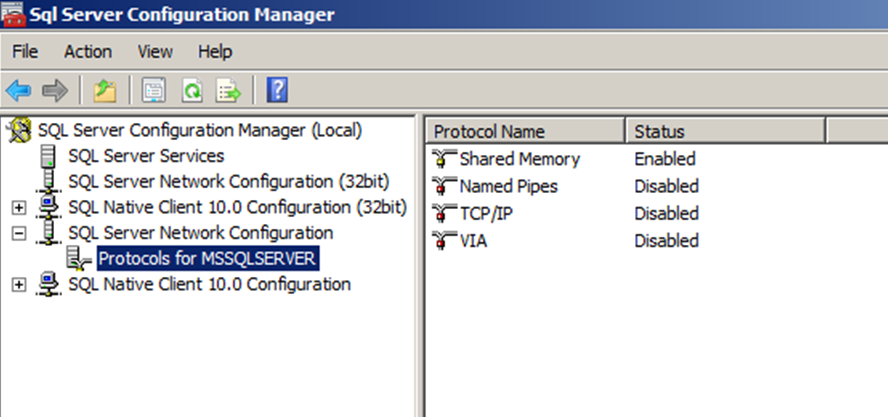Click the TCP/IP protocol icon

[x=443, y=214]
